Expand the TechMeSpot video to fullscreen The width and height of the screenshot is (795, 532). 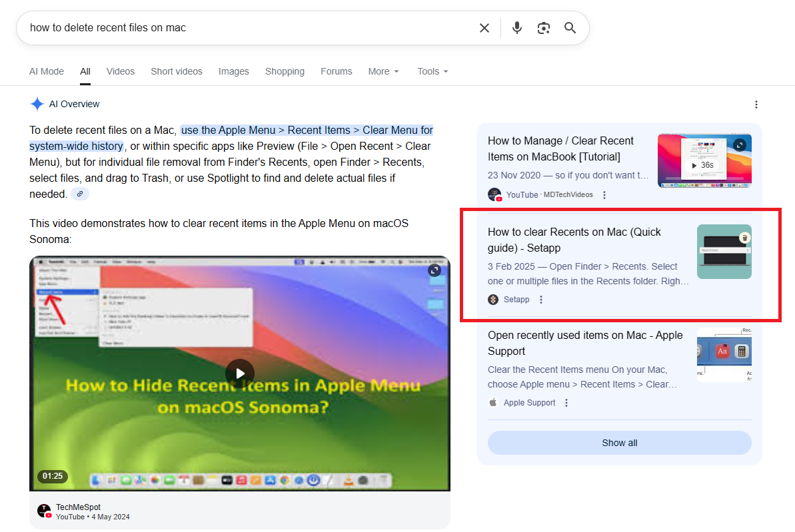point(434,270)
